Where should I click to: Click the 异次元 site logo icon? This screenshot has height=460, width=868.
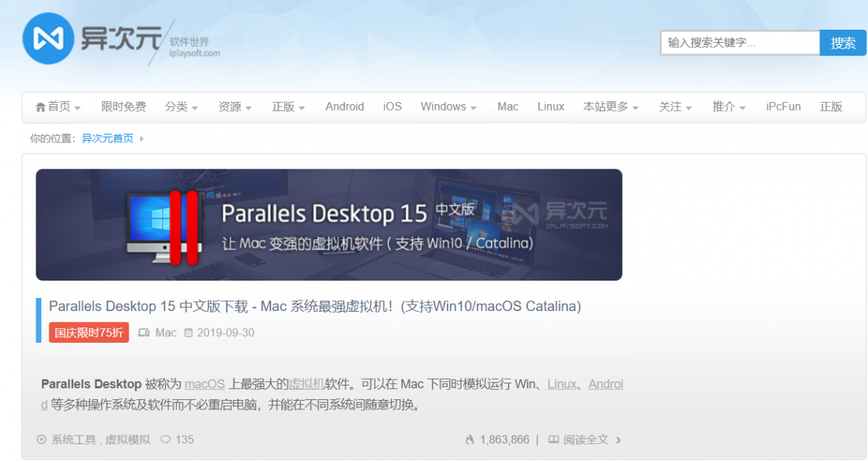click(x=48, y=39)
